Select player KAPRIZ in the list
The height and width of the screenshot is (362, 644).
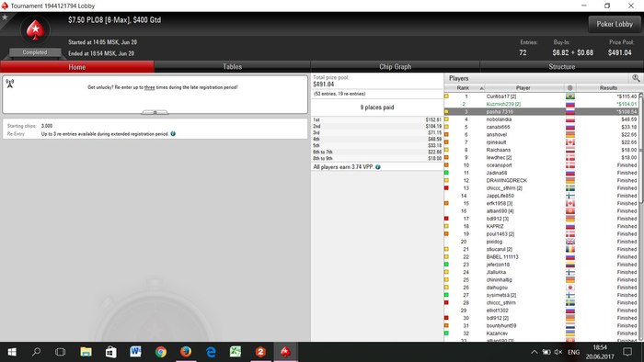(541, 226)
